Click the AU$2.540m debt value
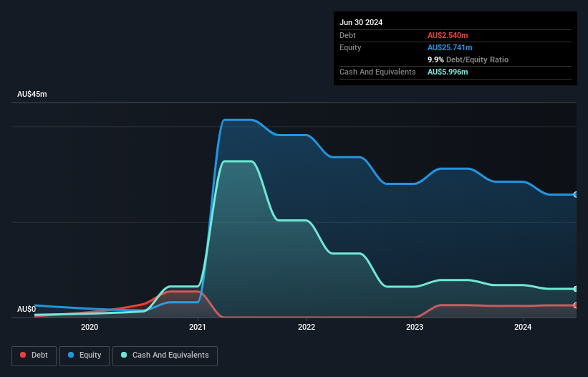The width and height of the screenshot is (588, 377). pos(448,35)
